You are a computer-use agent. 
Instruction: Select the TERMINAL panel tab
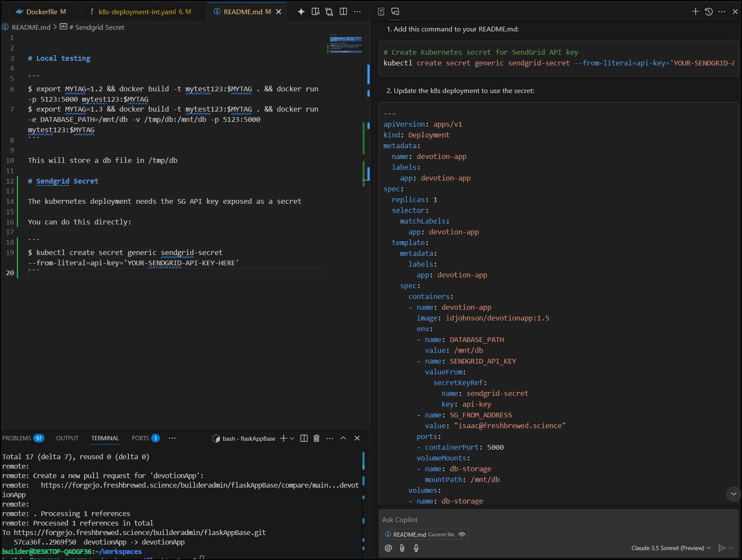click(x=105, y=438)
